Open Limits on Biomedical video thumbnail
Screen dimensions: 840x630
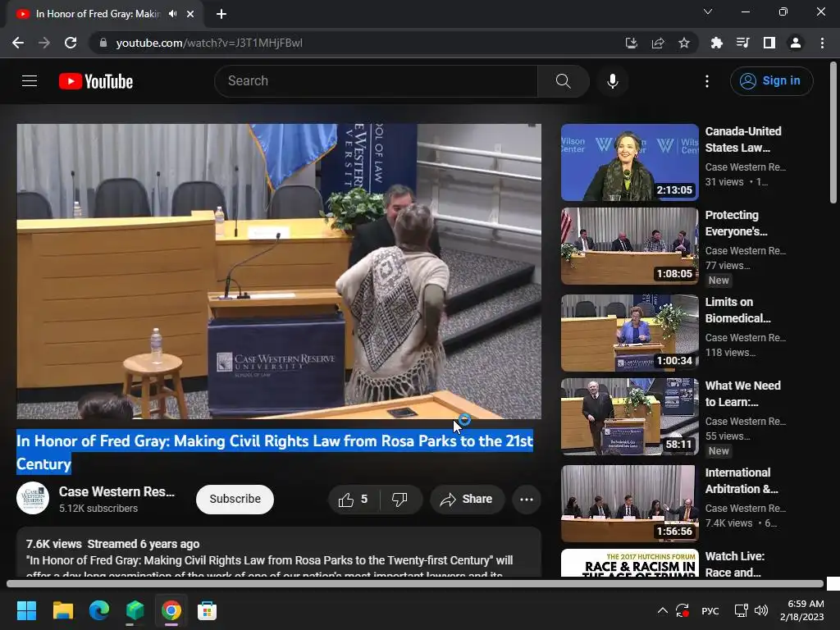click(629, 333)
